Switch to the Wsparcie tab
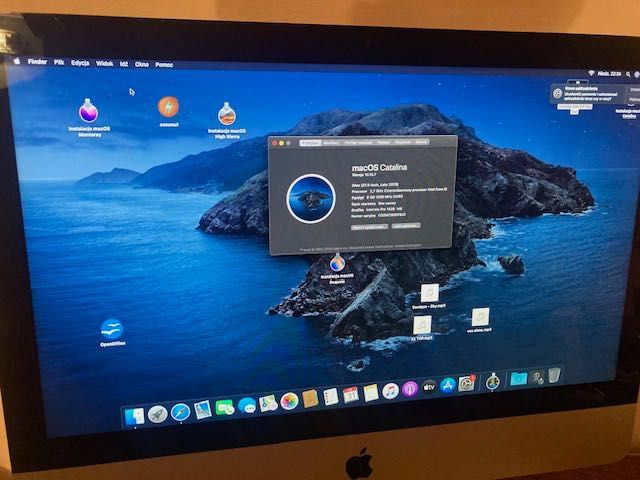Viewport: 640px width, 480px height. pyautogui.click(x=402, y=142)
